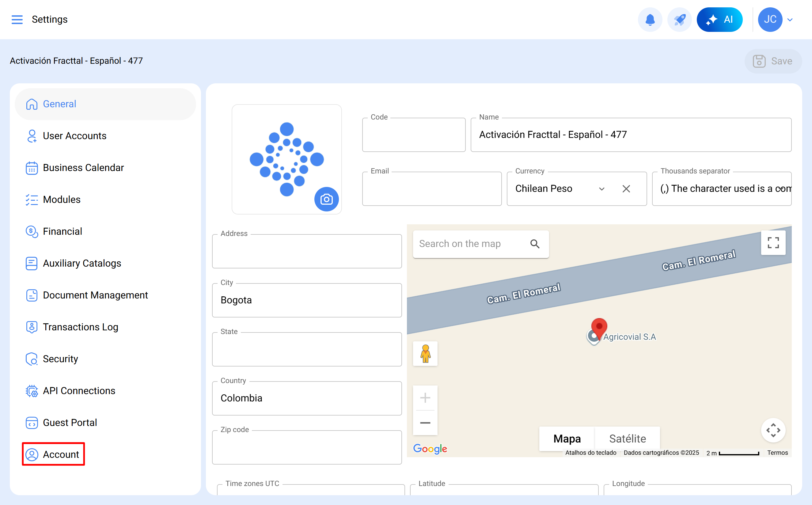The image size is (812, 505).
Task: Open the AI assistant
Action: pyautogui.click(x=720, y=19)
